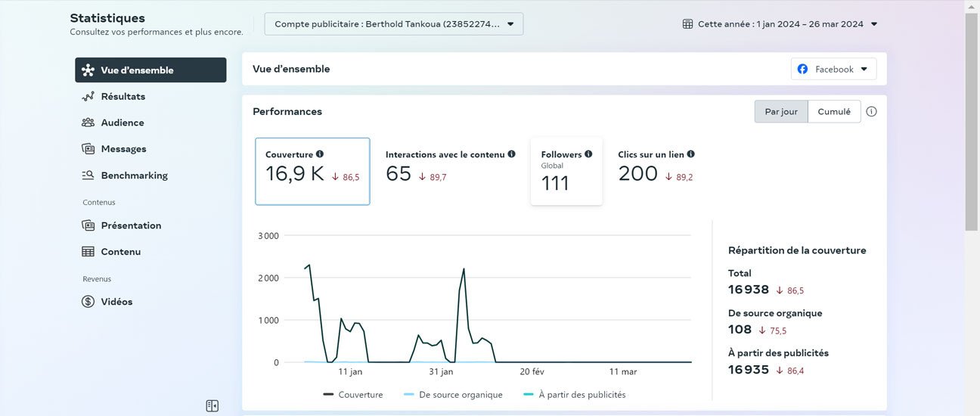
Task: Open the Contenu section in sidebar
Action: tap(120, 252)
